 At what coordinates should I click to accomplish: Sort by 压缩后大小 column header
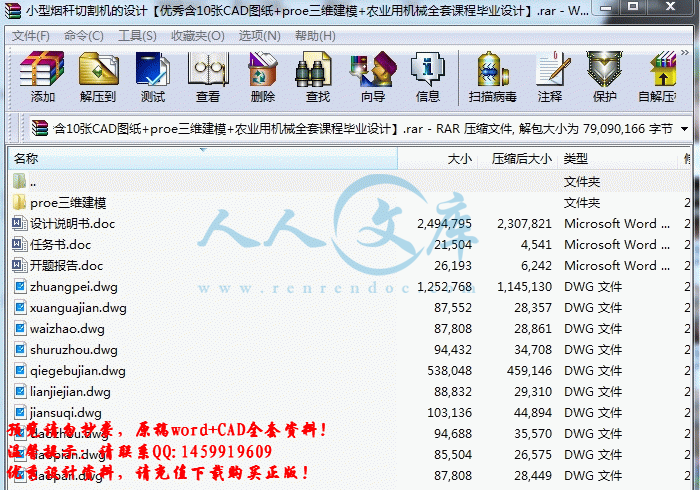pos(518,158)
